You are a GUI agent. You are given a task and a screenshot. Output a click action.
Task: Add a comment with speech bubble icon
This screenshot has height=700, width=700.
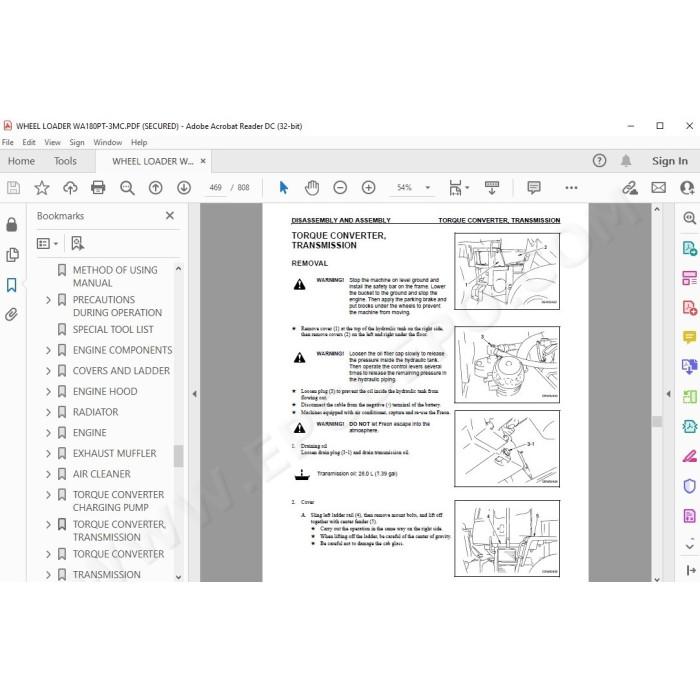point(533,188)
